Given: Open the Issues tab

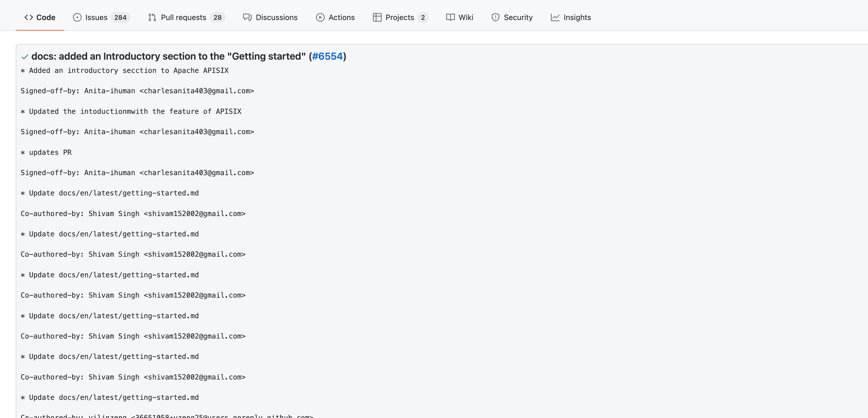Looking at the screenshot, I should pos(96,18).
